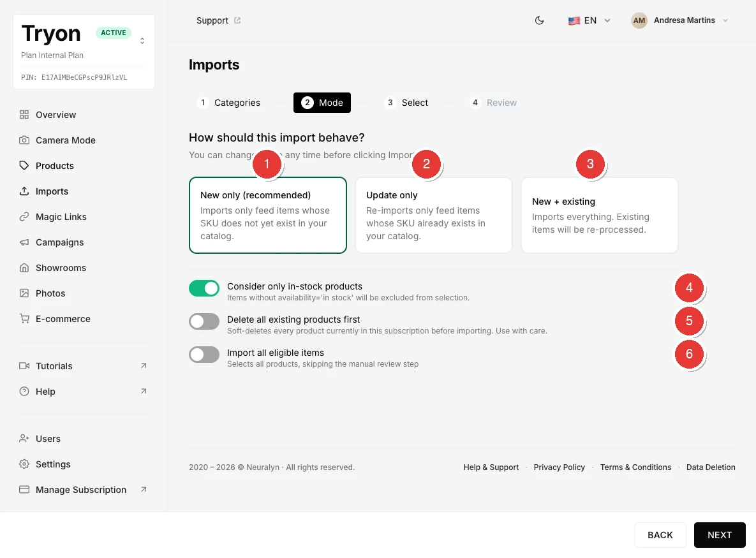This screenshot has height=558, width=756.
Task: Select the New only (recommended) mode card
Action: click(267, 215)
